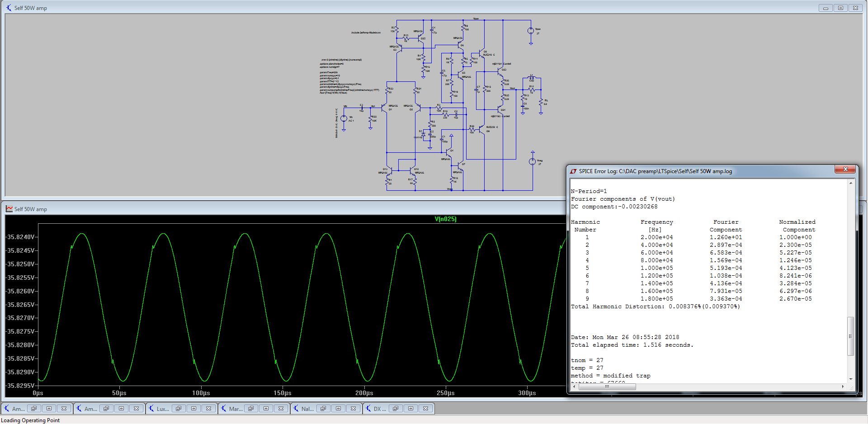Restore the minimized Mar... window
868x424 pixels.
coord(251,409)
